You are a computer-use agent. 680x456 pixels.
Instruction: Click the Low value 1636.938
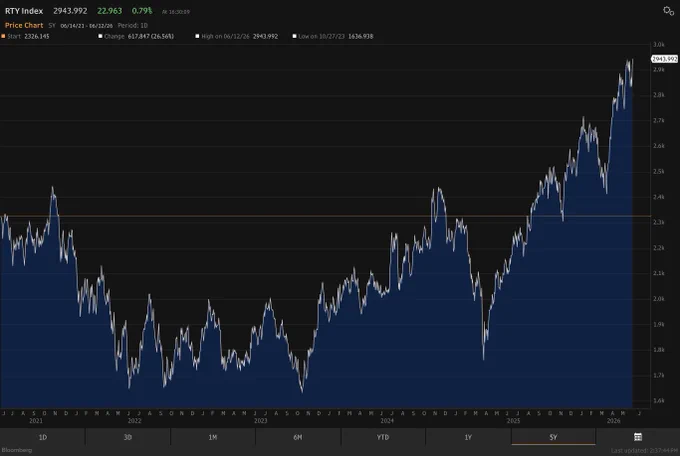[x=361, y=36]
